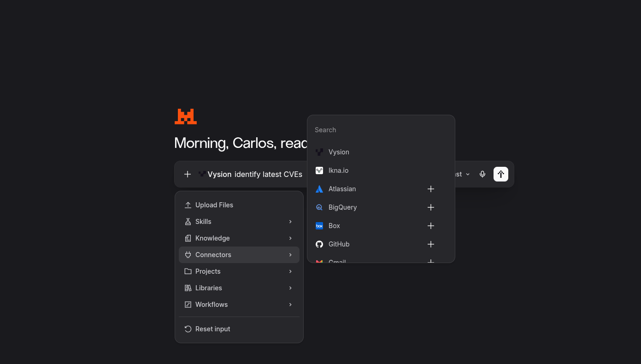Screen dimensions: 641x364
Task: Click Reset input
Action: (239, 329)
